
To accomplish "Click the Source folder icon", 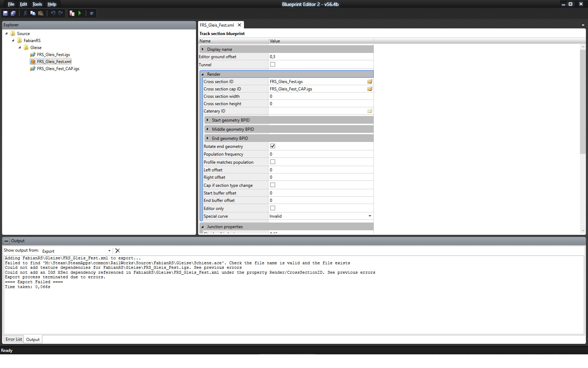I will (13, 34).
